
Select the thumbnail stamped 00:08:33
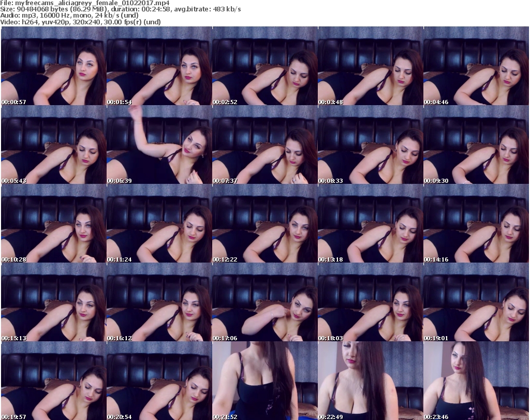coord(371,144)
